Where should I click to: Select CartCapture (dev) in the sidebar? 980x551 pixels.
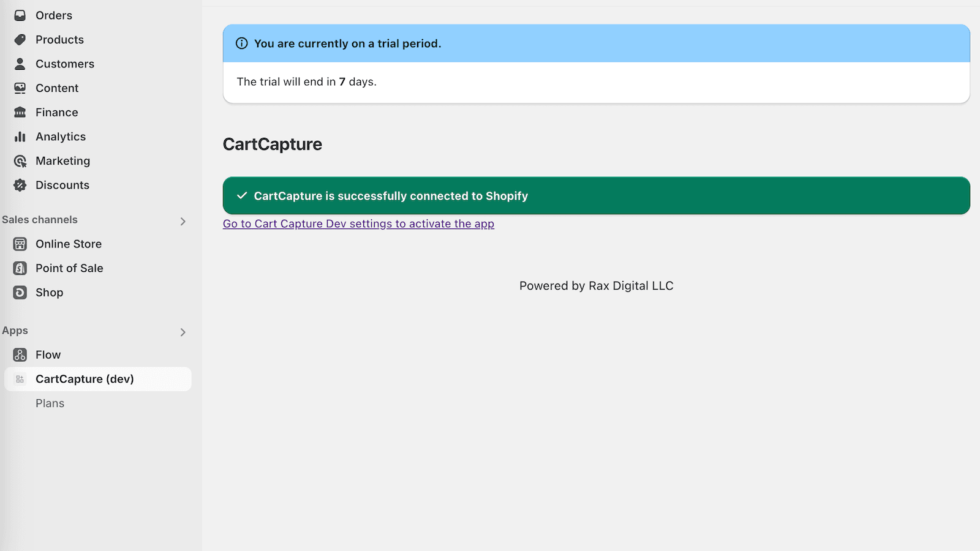[x=85, y=379]
